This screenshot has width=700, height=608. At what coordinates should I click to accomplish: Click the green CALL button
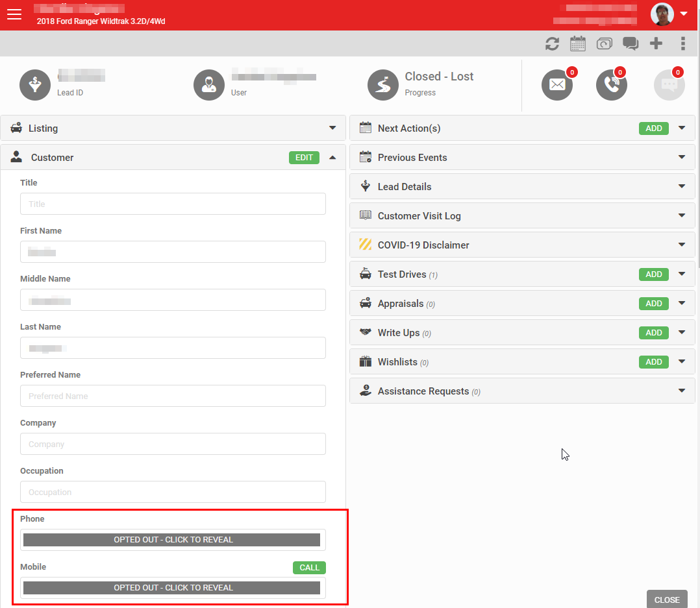tap(309, 567)
